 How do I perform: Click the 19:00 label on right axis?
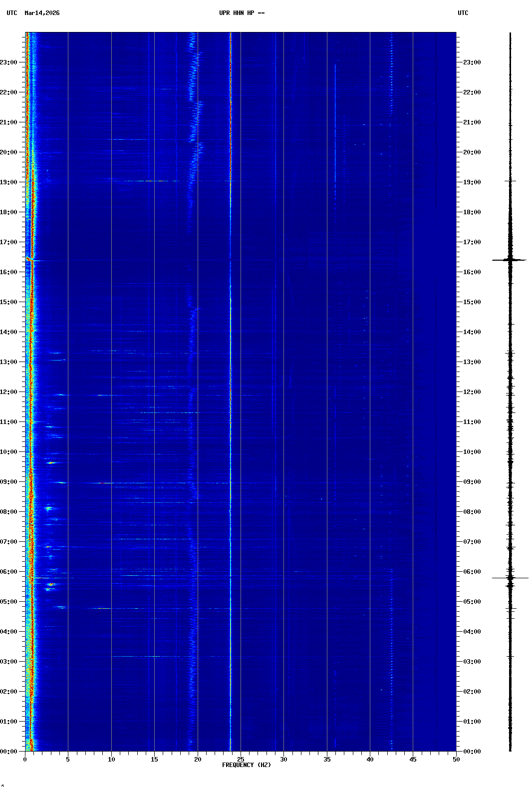tap(472, 182)
